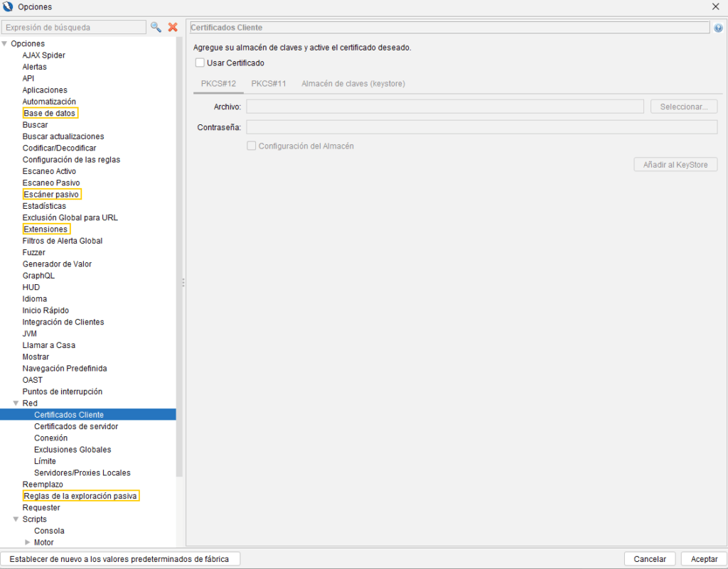Image resolution: width=728 pixels, height=569 pixels.
Task: Switch to the PKCS#11 tab
Action: click(268, 83)
